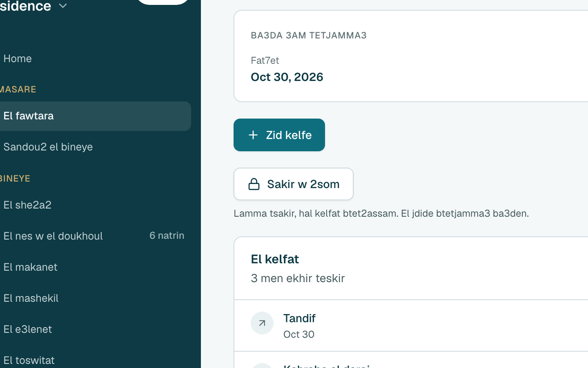
Task: Click the Oct 30, 2026 date
Action: coord(287,77)
